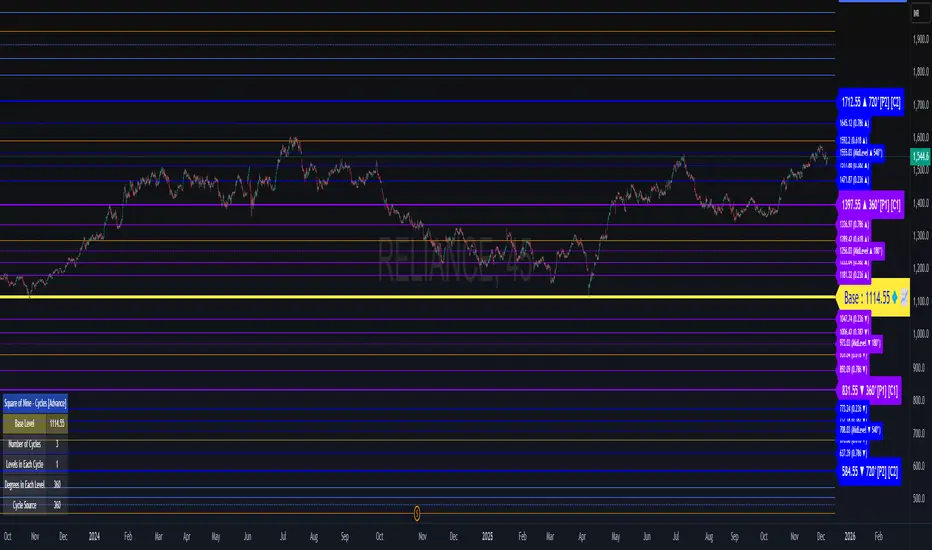The width and height of the screenshot is (932, 550).
Task: Click the 637.26 (0.786 ▼) level label
Action: click(853, 453)
